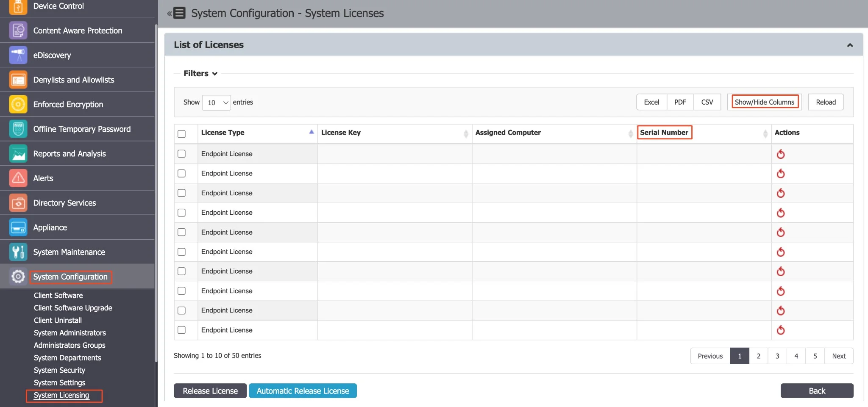Check the sixth Endpoint License row checkbox
This screenshot has height=407, width=868.
point(181,252)
